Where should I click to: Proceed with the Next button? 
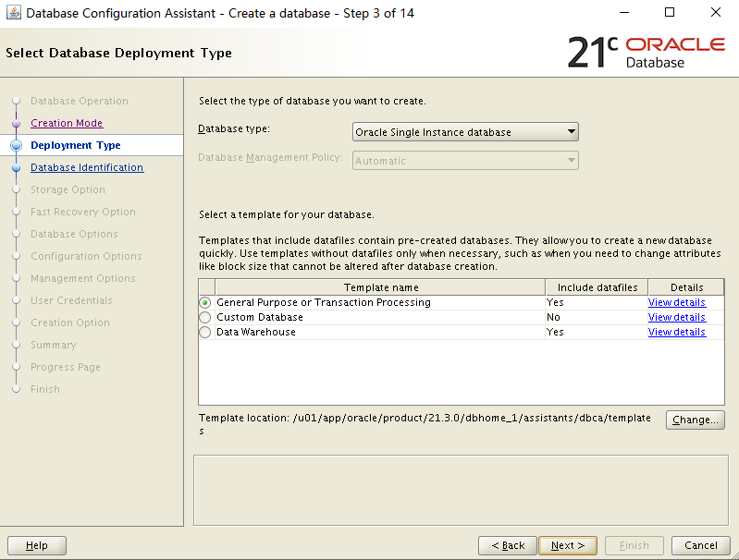[567, 545]
